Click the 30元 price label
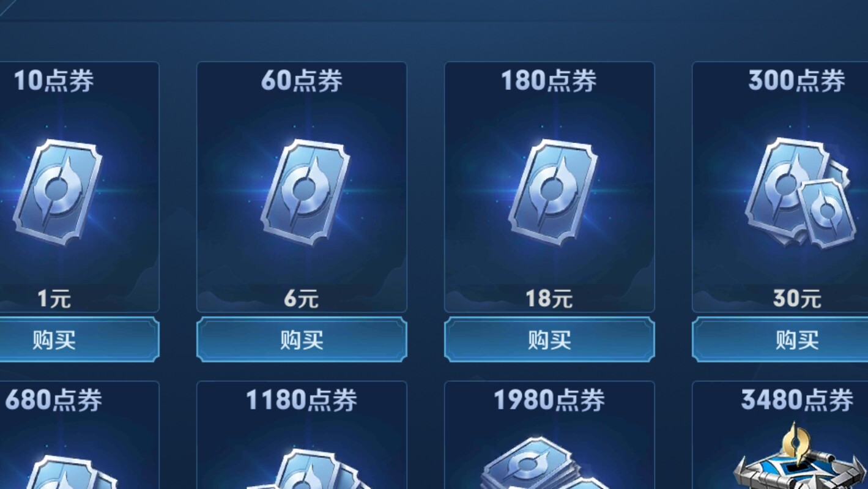The image size is (868, 489). pyautogui.click(x=797, y=299)
